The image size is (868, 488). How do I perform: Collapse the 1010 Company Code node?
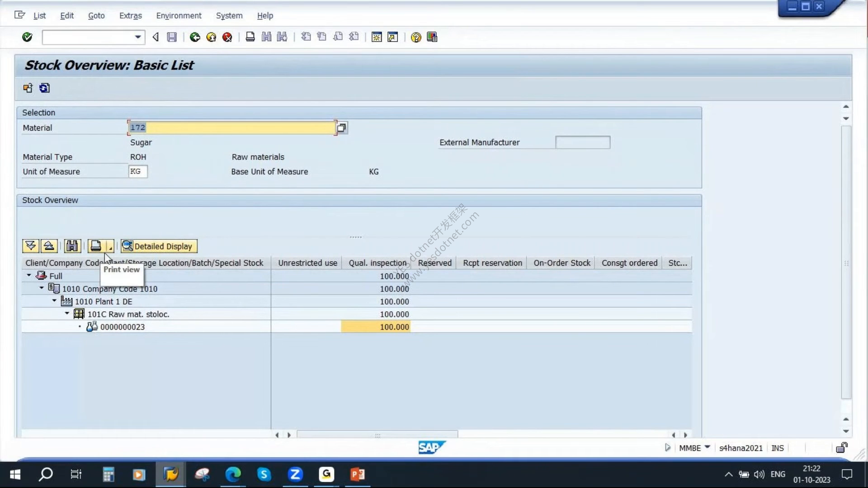point(42,288)
